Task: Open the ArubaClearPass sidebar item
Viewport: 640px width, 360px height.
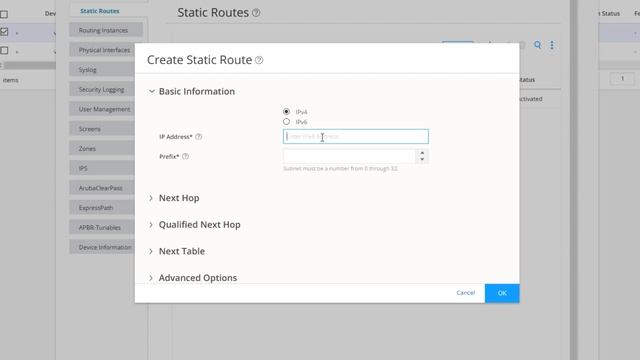Action: pyautogui.click(x=102, y=188)
